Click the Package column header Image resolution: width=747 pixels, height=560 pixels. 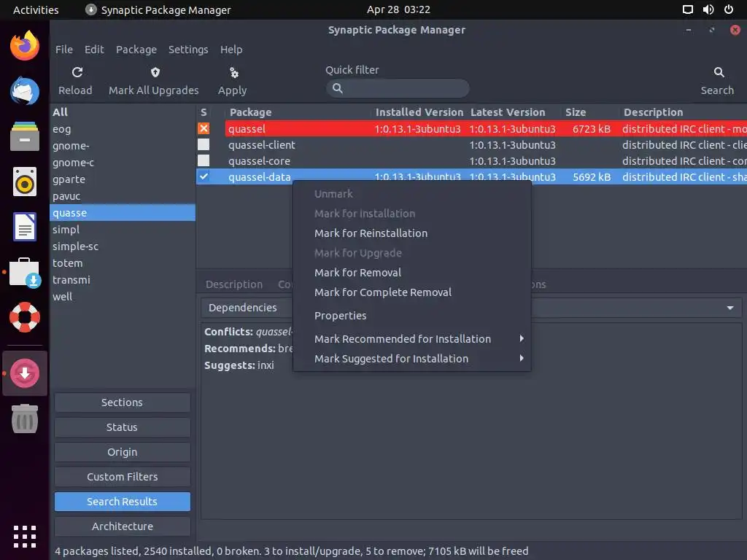[x=251, y=112]
